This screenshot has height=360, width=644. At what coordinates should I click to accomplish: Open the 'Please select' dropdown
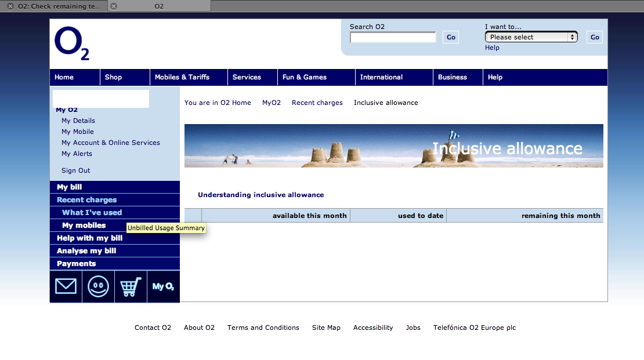531,37
